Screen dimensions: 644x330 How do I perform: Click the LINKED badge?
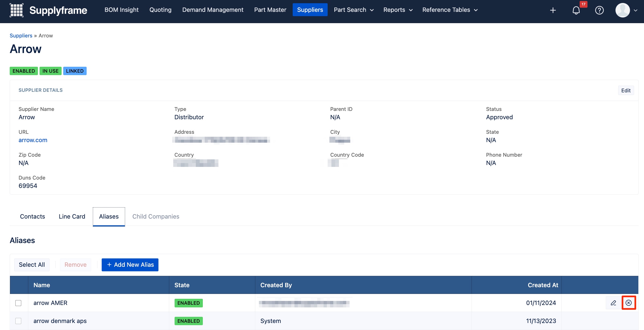(x=75, y=71)
